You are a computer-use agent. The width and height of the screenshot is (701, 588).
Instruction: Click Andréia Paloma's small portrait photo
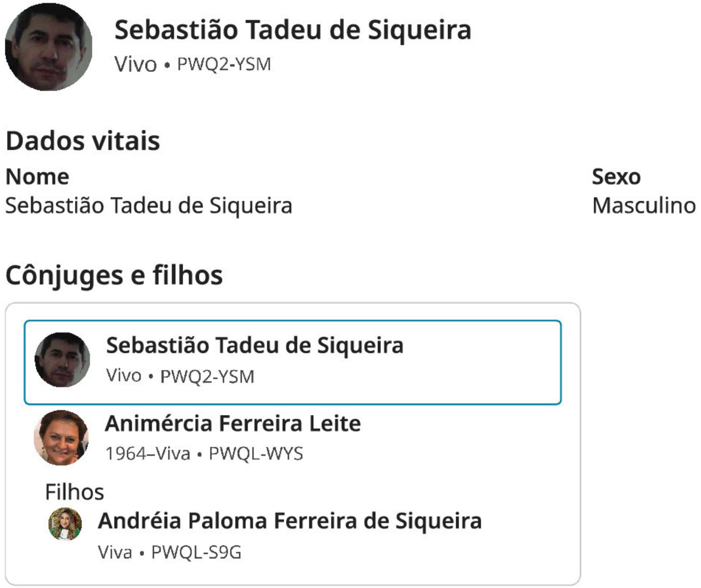[65, 524]
